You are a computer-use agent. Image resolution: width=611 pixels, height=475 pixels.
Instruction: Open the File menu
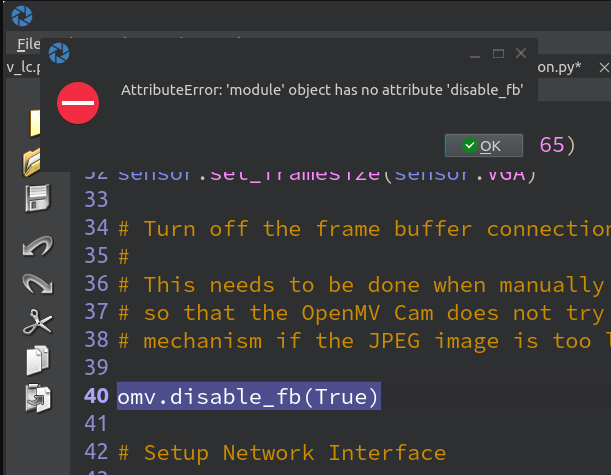pos(29,45)
